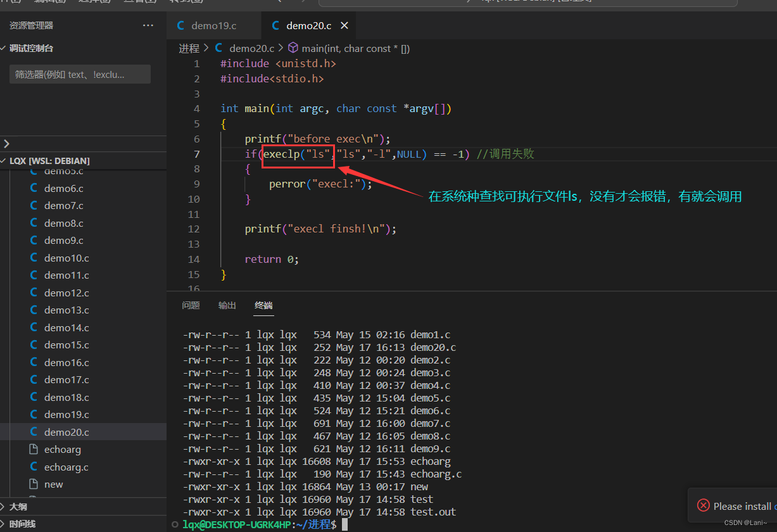Close the demo20.c editor tab

click(x=344, y=25)
